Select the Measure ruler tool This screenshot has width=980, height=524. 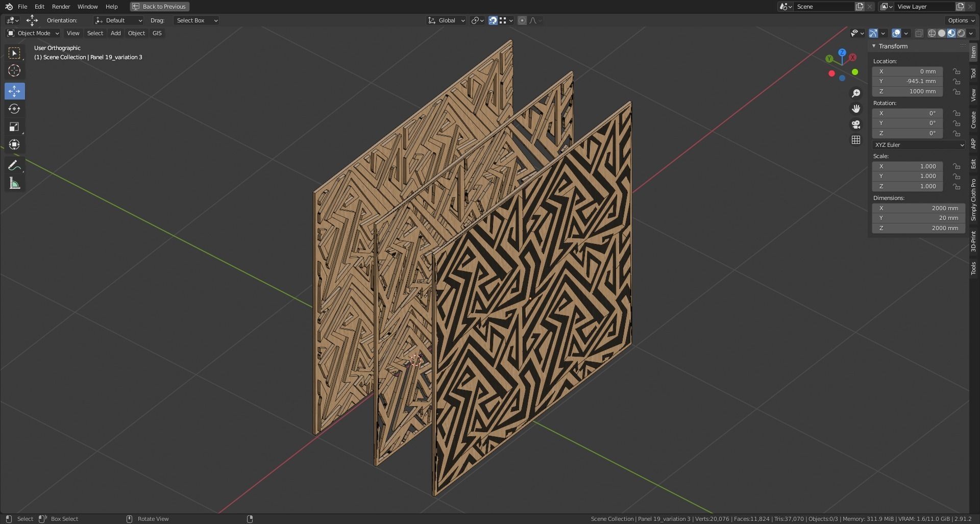pyautogui.click(x=14, y=183)
